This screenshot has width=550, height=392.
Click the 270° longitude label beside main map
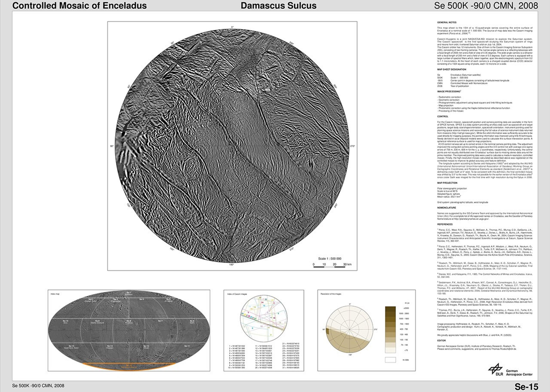click(x=353, y=146)
